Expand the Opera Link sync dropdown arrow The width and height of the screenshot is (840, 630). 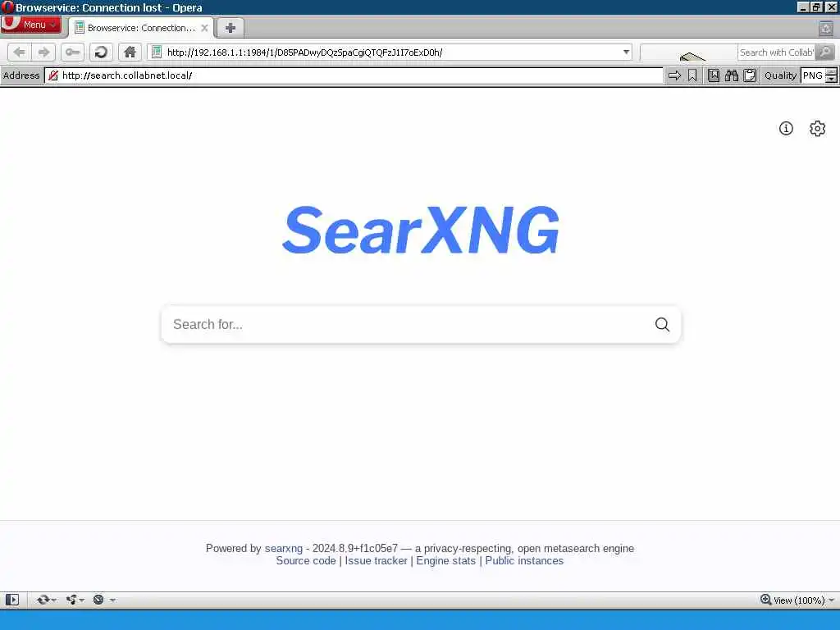pos(53,600)
